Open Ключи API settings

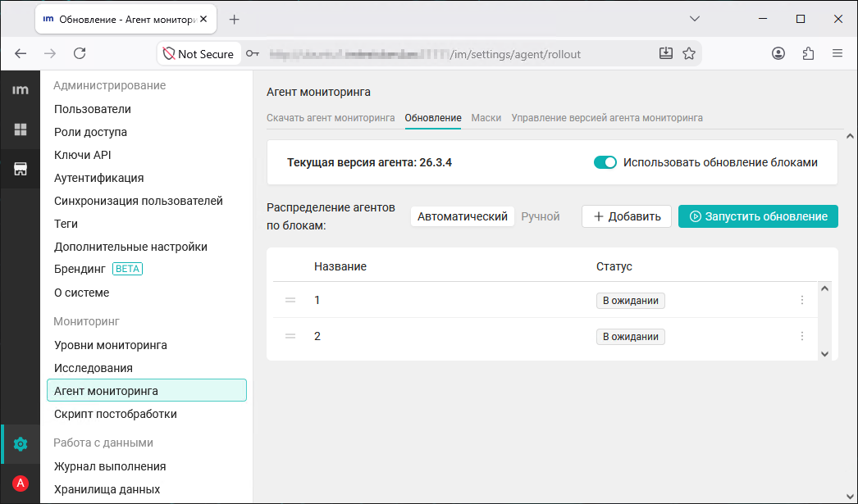tap(82, 155)
